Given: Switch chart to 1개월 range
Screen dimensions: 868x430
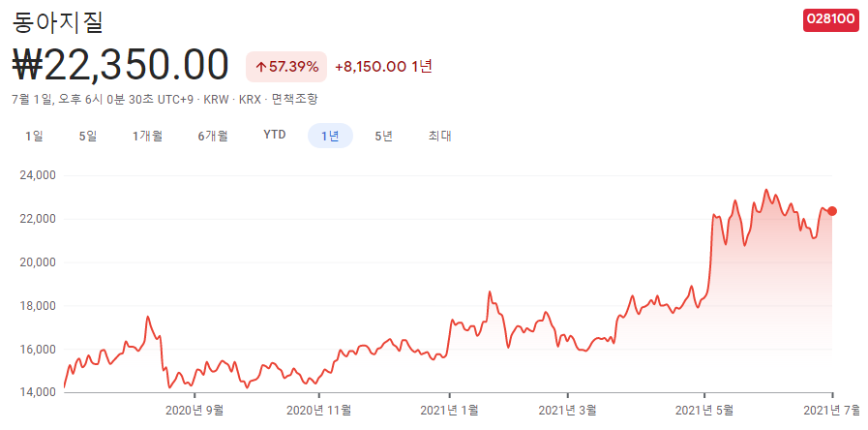Looking at the screenshot, I should click(147, 136).
